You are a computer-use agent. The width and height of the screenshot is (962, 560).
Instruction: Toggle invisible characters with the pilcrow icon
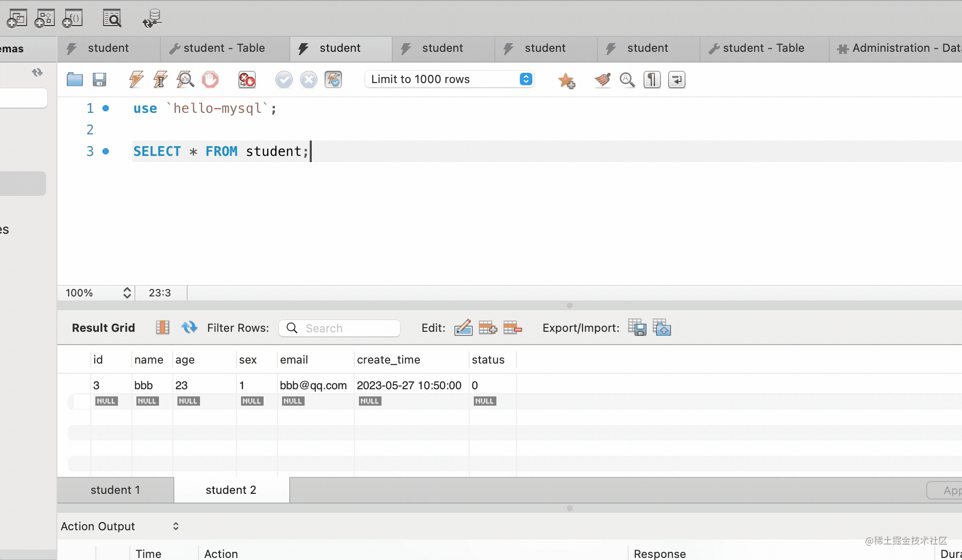tap(652, 79)
